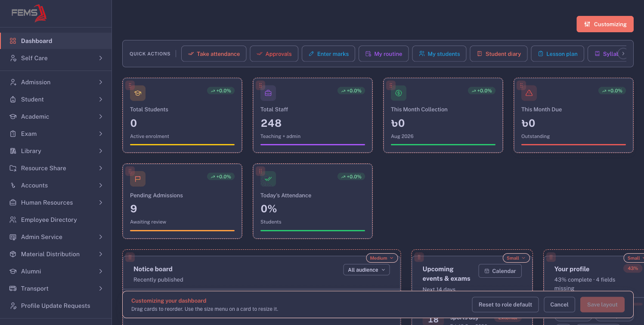
Task: Click Take attendance quick action
Action: click(214, 54)
